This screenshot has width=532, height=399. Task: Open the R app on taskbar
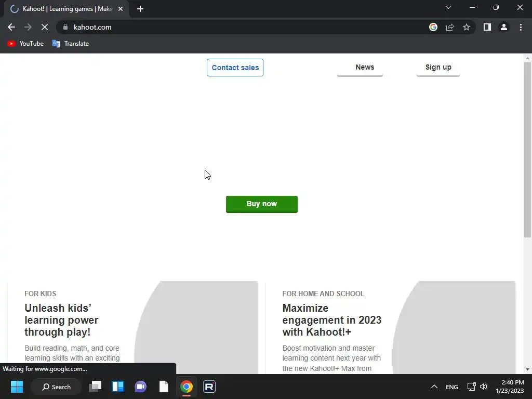coord(209,387)
